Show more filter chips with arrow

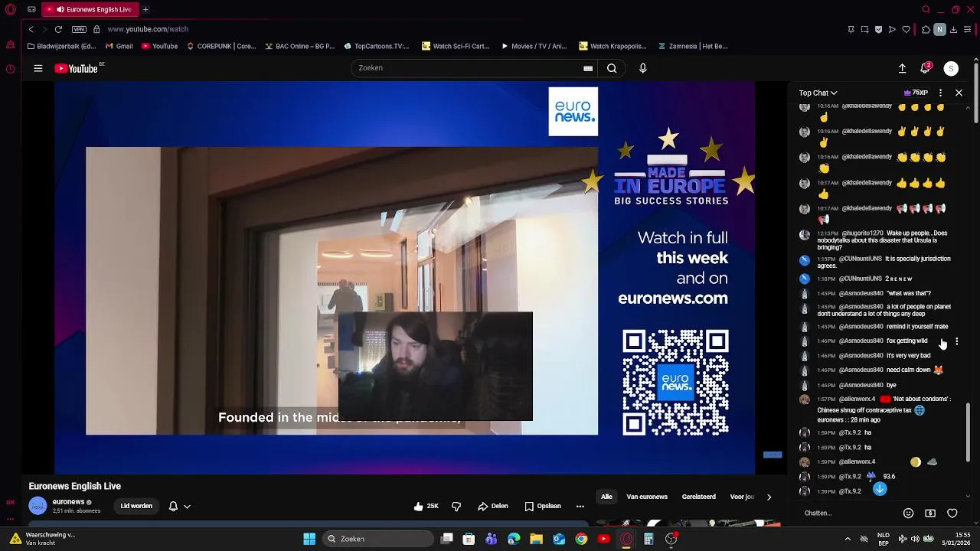769,497
